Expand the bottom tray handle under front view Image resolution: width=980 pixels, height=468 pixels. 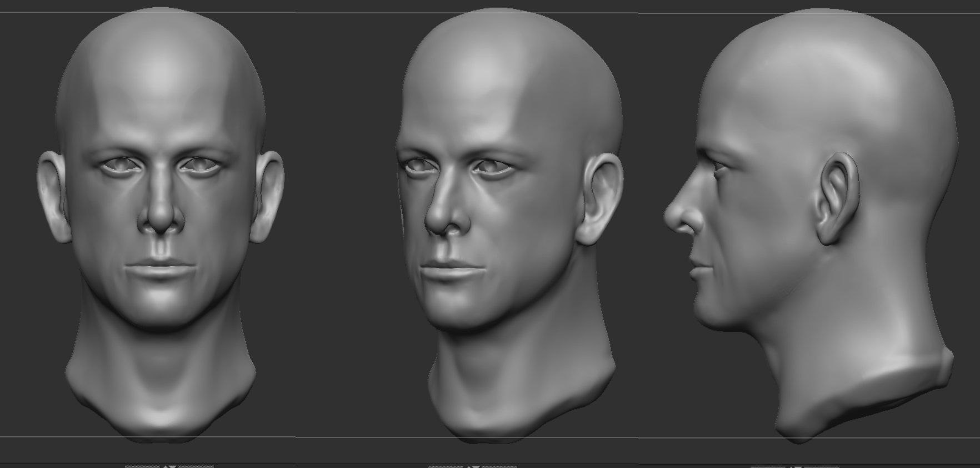coord(169,466)
